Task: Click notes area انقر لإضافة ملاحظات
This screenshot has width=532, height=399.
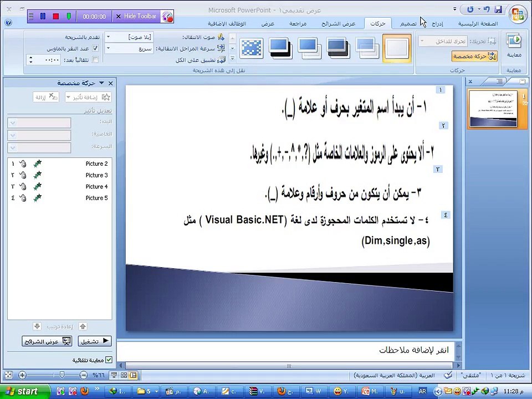Action: tap(414, 350)
